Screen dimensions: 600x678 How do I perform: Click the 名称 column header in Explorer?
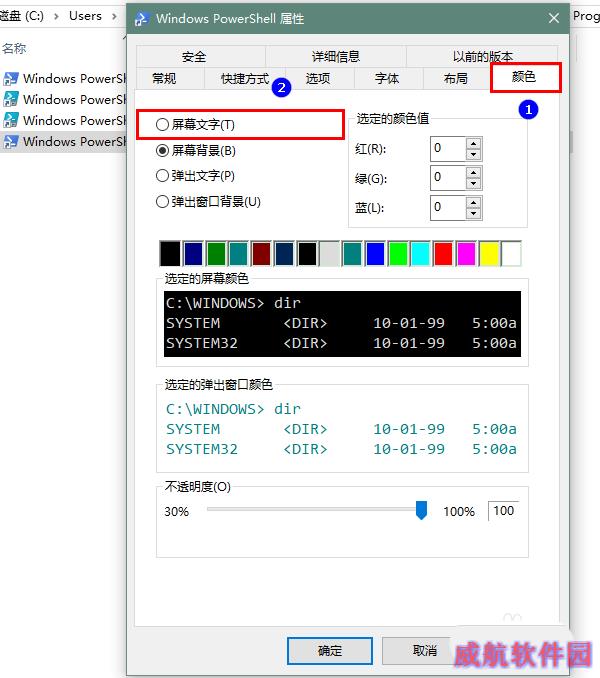tap(14, 48)
